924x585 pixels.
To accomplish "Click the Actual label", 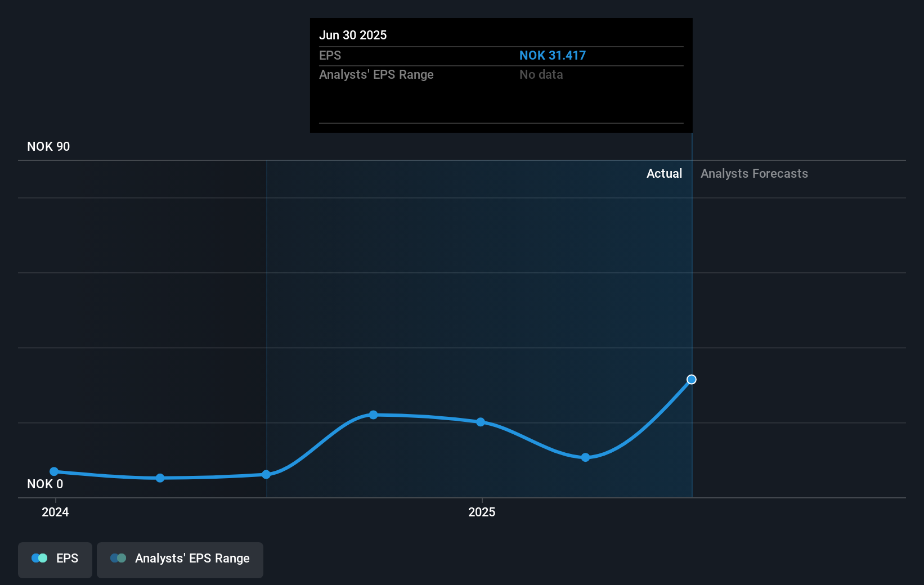I will 664,174.
